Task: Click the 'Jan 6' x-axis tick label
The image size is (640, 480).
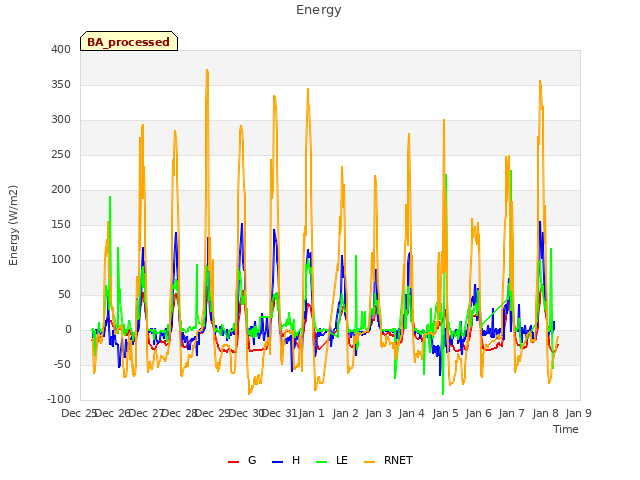Action: pyautogui.click(x=479, y=413)
